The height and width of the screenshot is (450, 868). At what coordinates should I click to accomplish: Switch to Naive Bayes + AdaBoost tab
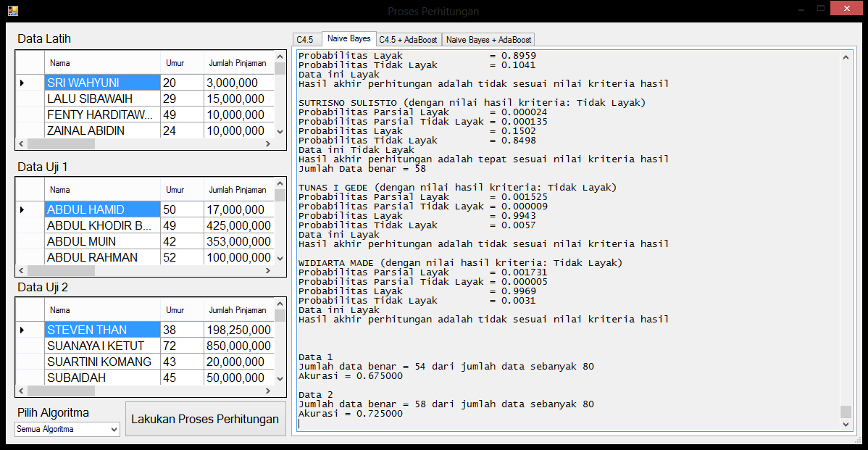488,39
